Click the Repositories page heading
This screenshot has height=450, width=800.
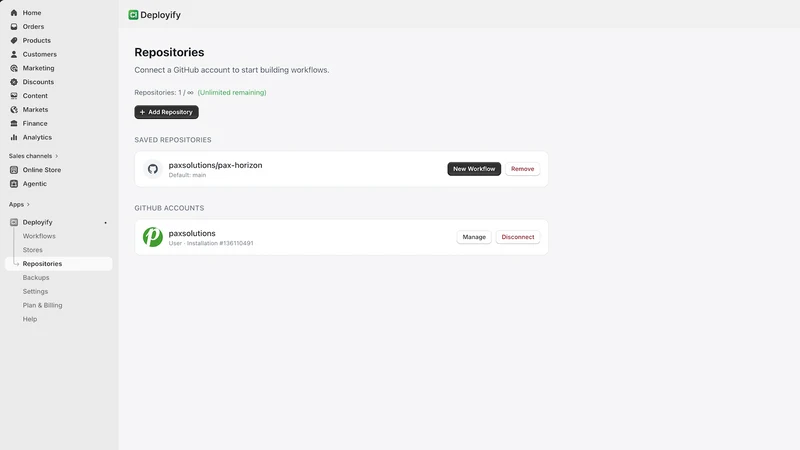click(x=169, y=52)
